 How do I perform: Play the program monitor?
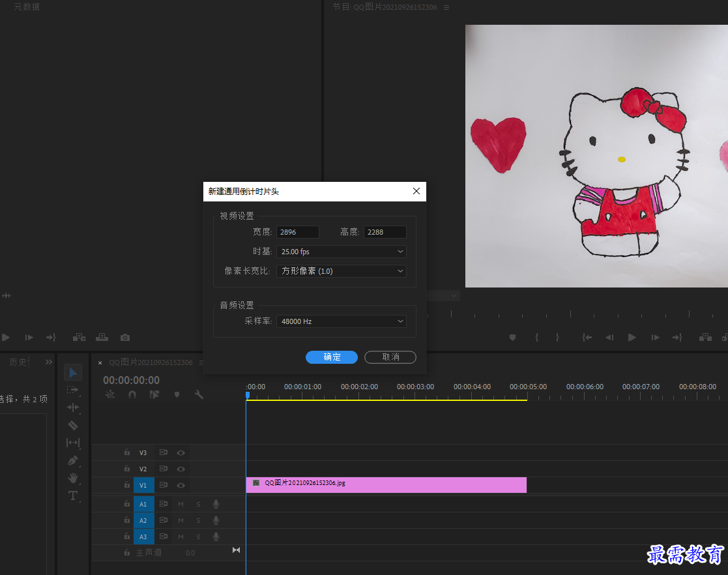632,337
